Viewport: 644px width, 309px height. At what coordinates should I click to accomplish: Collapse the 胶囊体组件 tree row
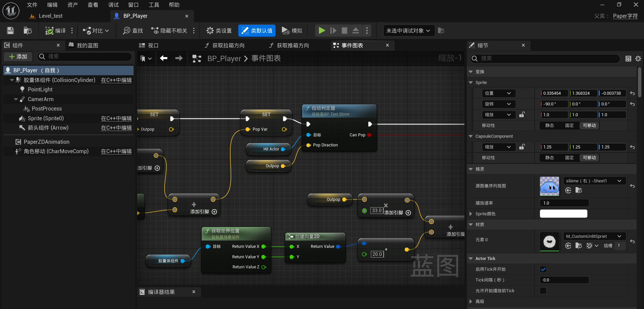(x=12, y=80)
